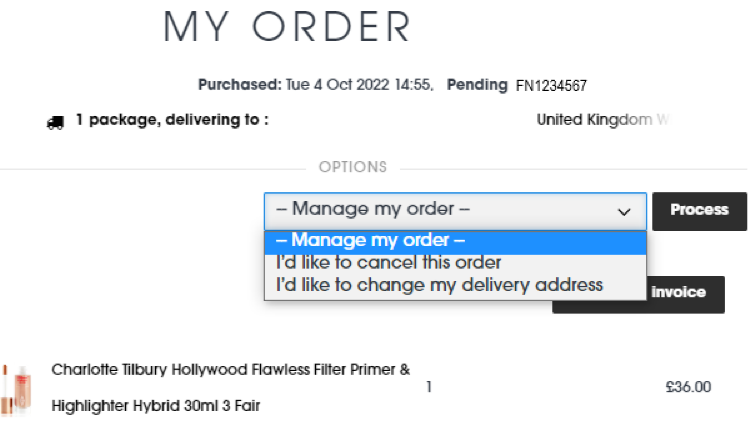This screenshot has width=752, height=437.
Task: Click the 'Highlighter Hybrid 30ml 3 Fair' line
Action: (x=157, y=406)
